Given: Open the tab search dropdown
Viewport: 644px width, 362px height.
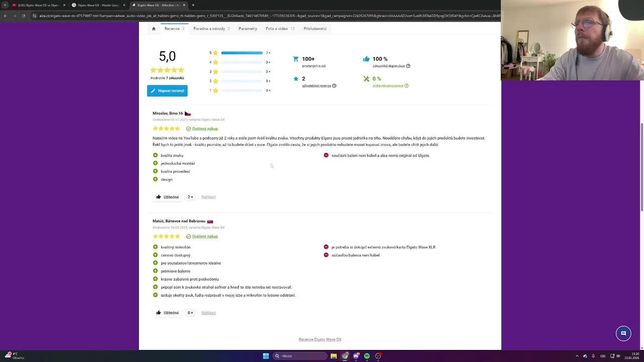Looking at the screenshot, I should pos(5,5).
